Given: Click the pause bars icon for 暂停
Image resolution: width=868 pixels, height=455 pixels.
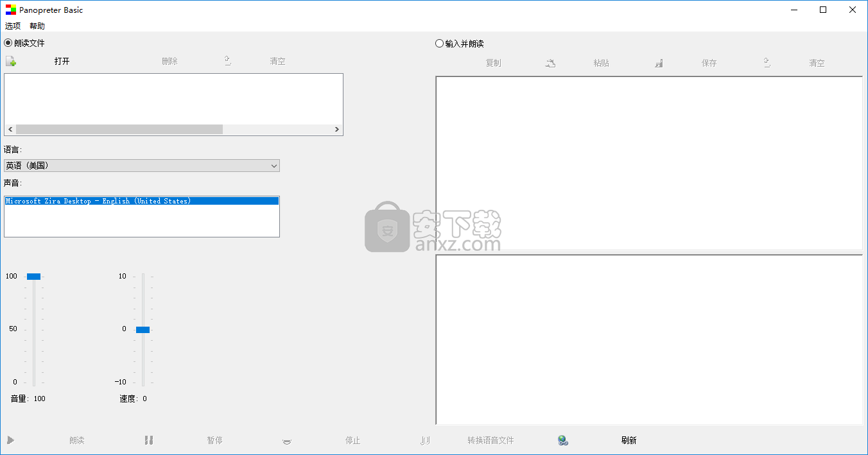Looking at the screenshot, I should click(x=149, y=440).
